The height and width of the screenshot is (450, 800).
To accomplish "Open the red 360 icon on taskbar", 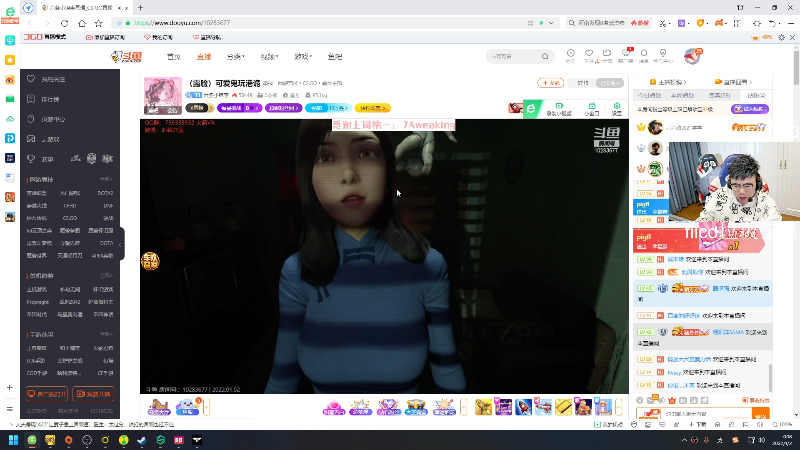I will tap(179, 440).
